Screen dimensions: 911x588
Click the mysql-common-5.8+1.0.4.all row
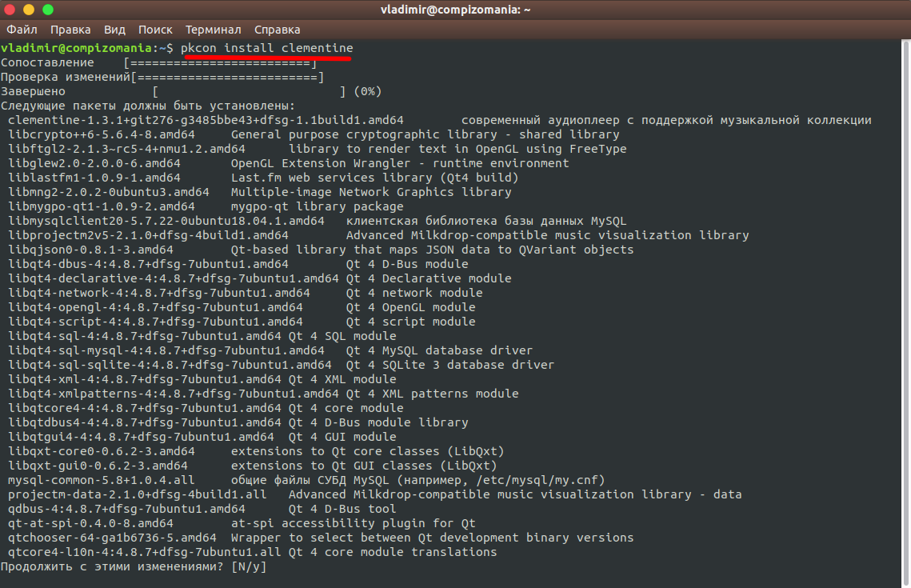click(307, 480)
